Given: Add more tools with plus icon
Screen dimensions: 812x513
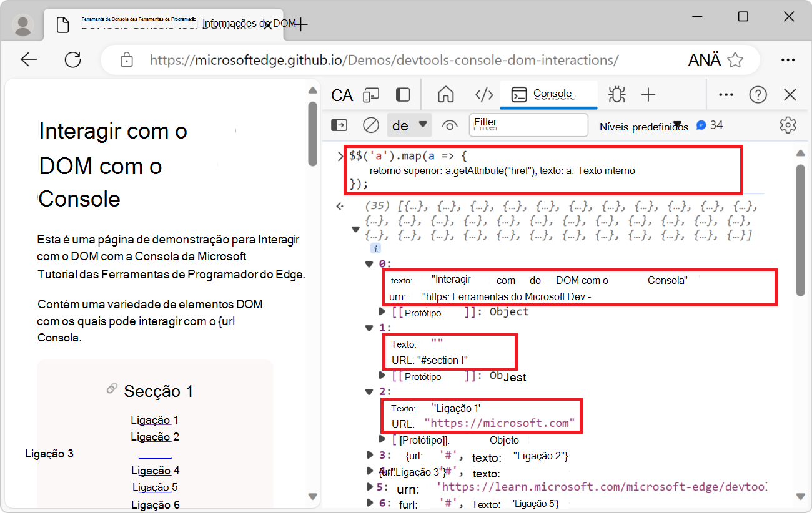Looking at the screenshot, I should (x=648, y=95).
